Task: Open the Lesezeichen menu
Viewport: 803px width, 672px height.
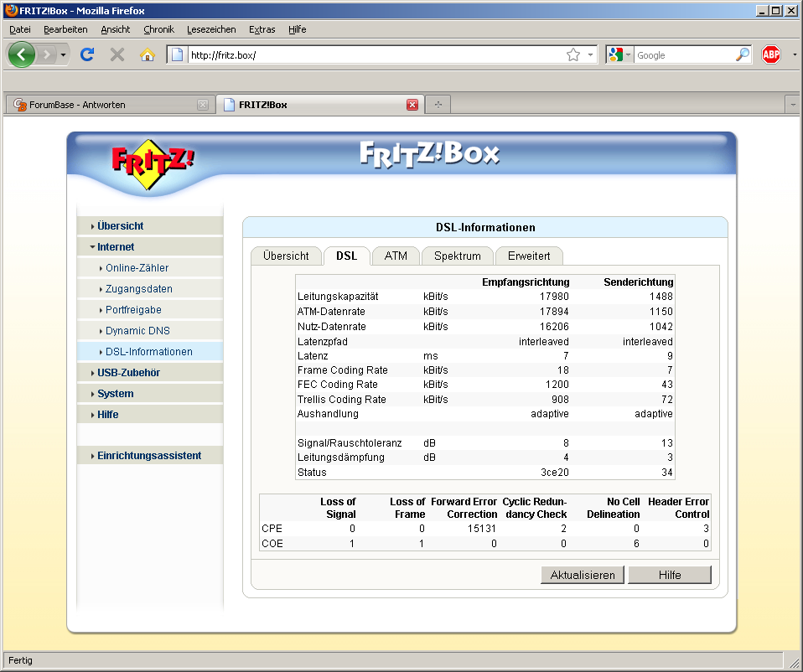Action: [211, 29]
